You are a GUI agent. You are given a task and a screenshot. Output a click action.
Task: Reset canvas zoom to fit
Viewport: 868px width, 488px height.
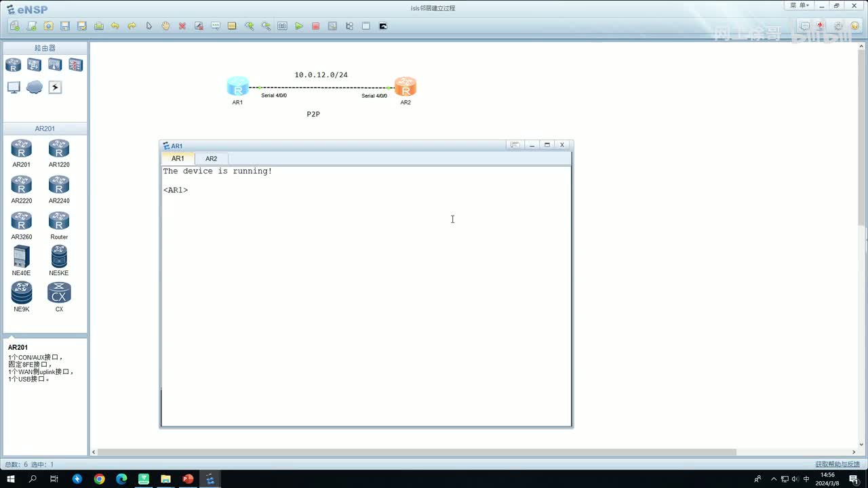[x=282, y=26]
